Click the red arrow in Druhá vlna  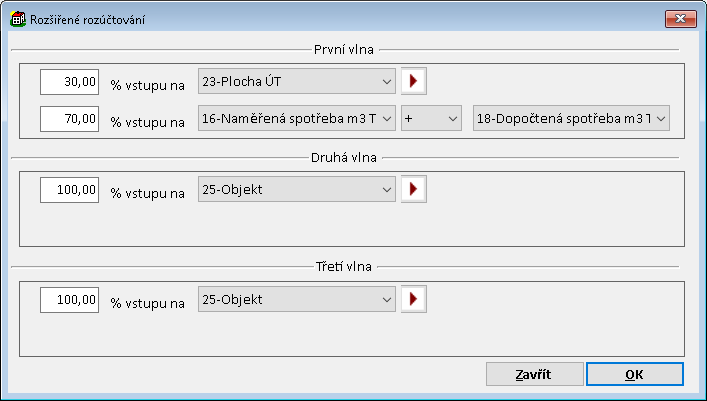click(x=413, y=189)
